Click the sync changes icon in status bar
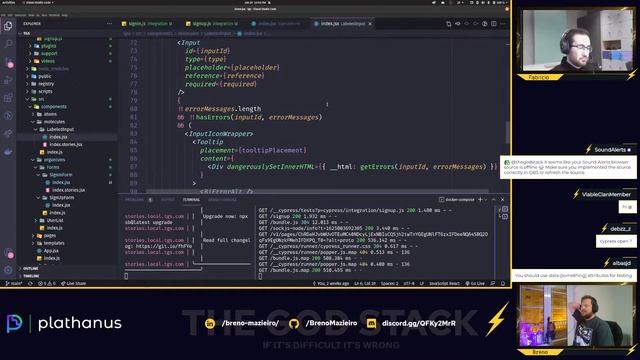Viewport: 640px width, 360px height. pyautogui.click(x=30, y=283)
